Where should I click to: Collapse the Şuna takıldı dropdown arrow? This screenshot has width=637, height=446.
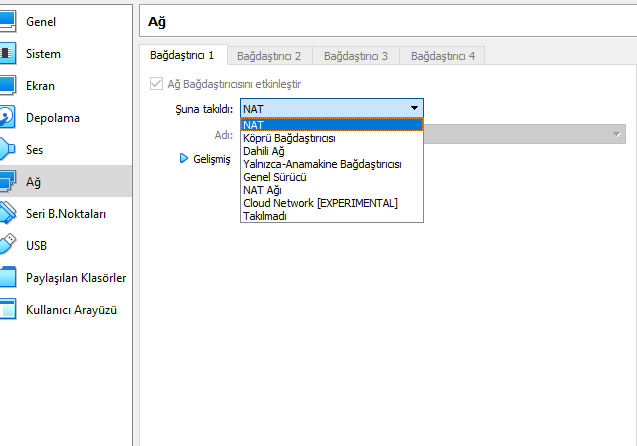(x=414, y=108)
